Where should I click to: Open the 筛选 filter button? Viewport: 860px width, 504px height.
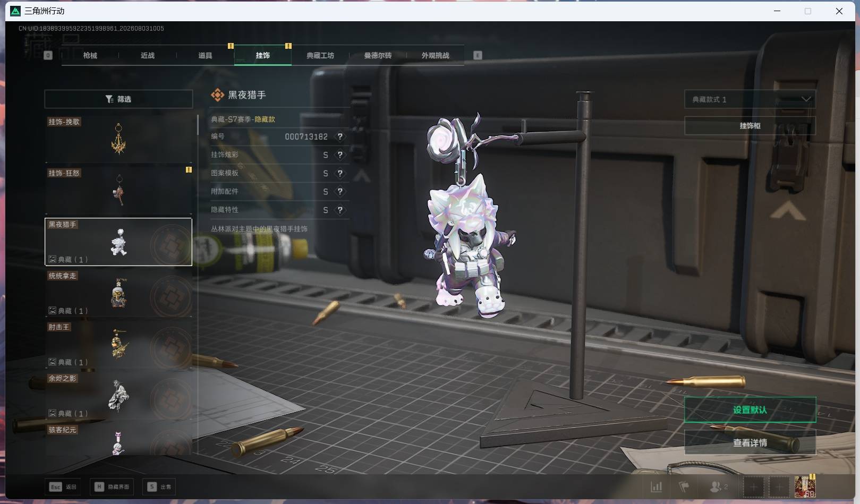118,99
